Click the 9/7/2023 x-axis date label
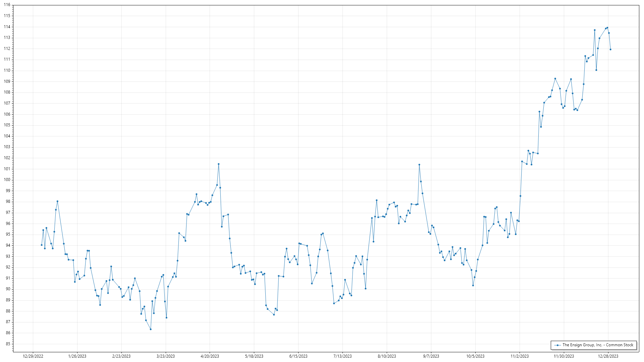This screenshot has height=362, width=644. click(x=431, y=356)
